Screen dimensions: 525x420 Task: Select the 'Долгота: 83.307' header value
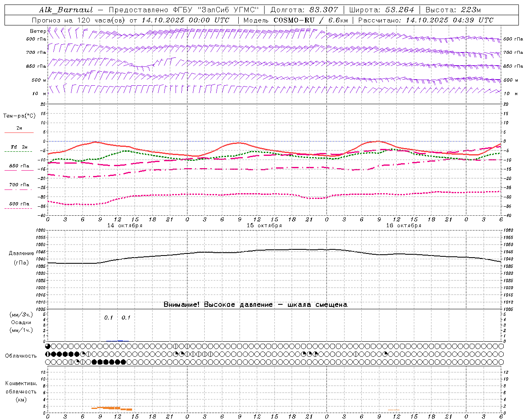tap(305, 10)
